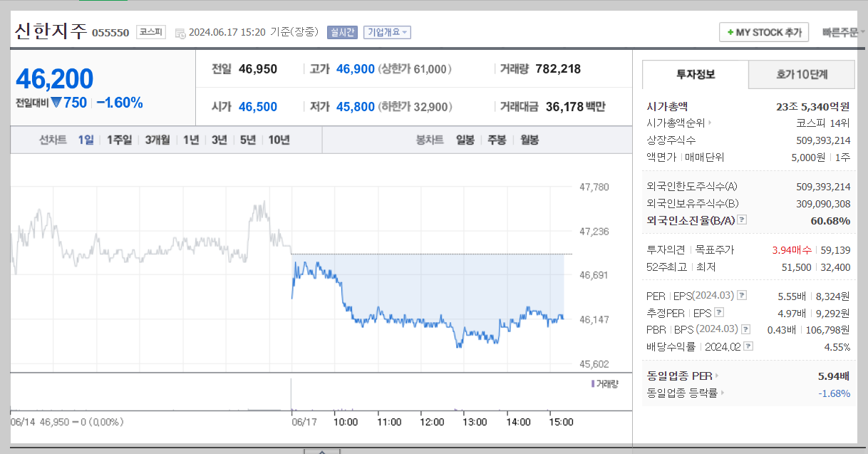Click the 외국인소진율 value 60.68%
The width and height of the screenshot is (868, 454).
[830, 220]
